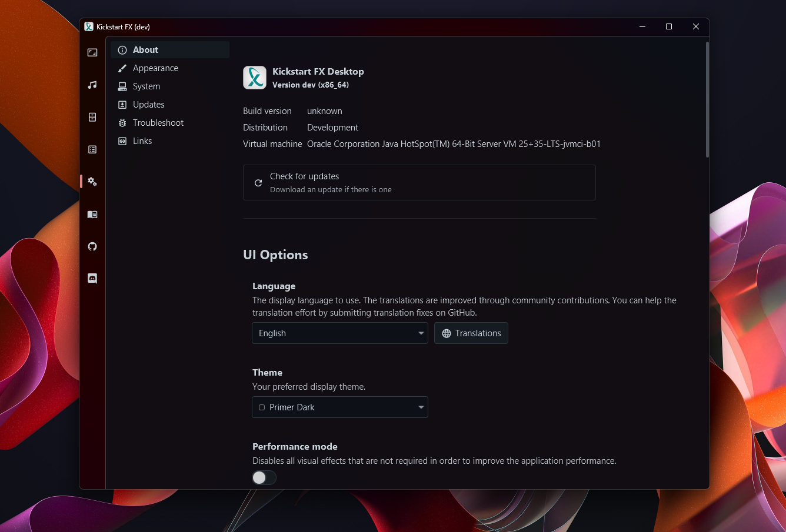This screenshot has width=786, height=532.
Task: Click the 'Performance mode' label
Action: point(295,447)
